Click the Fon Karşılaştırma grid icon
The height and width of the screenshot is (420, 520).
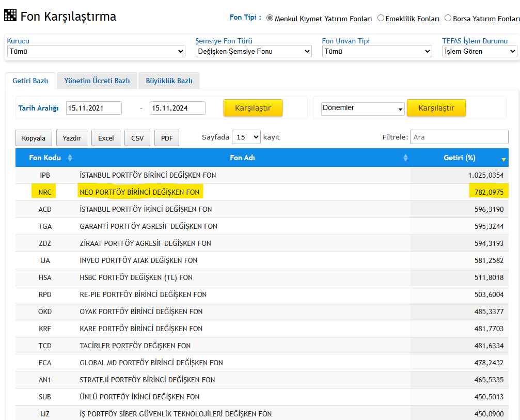tap(10, 15)
